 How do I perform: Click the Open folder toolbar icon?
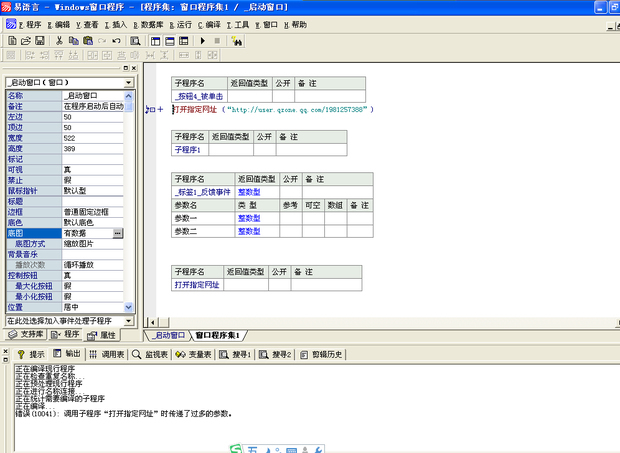(24, 41)
